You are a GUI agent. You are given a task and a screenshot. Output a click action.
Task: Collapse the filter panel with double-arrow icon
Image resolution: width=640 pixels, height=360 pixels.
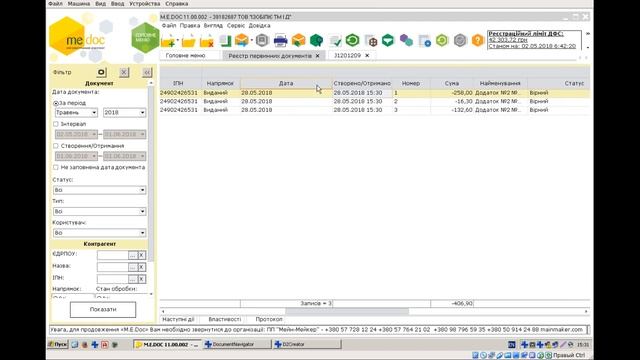tap(147, 72)
